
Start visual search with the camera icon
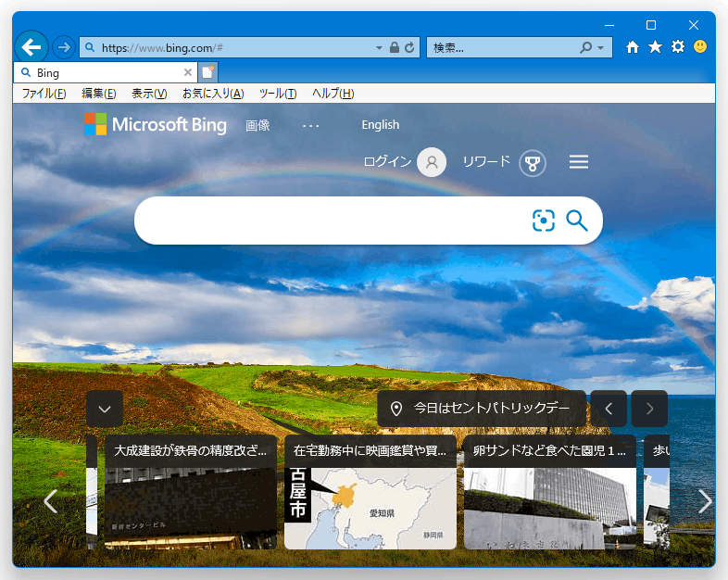543,221
